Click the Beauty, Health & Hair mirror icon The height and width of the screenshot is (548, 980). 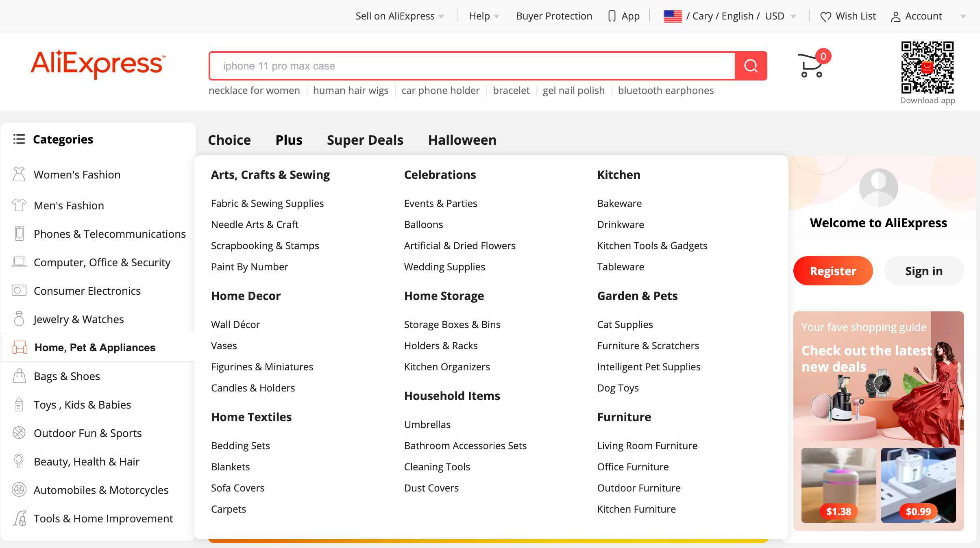coord(19,461)
